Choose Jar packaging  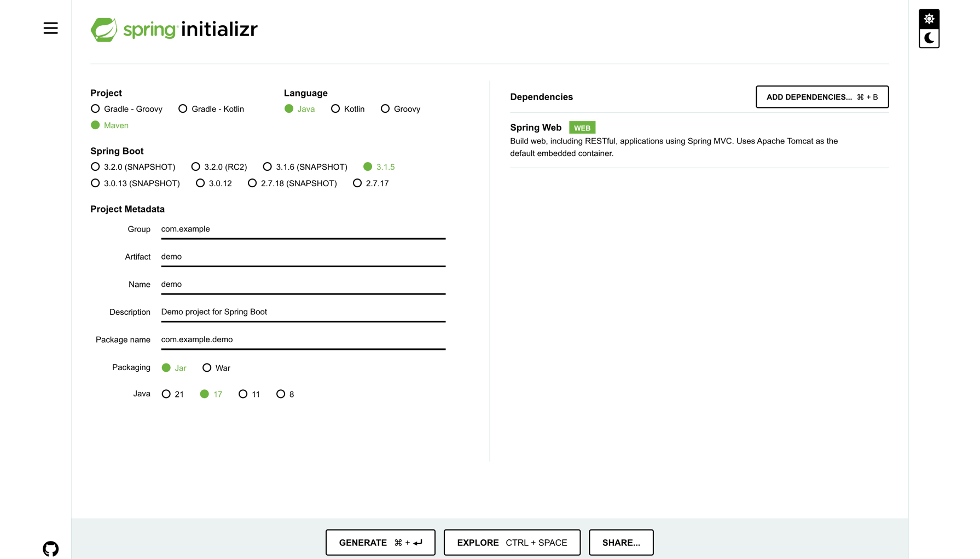tap(174, 368)
